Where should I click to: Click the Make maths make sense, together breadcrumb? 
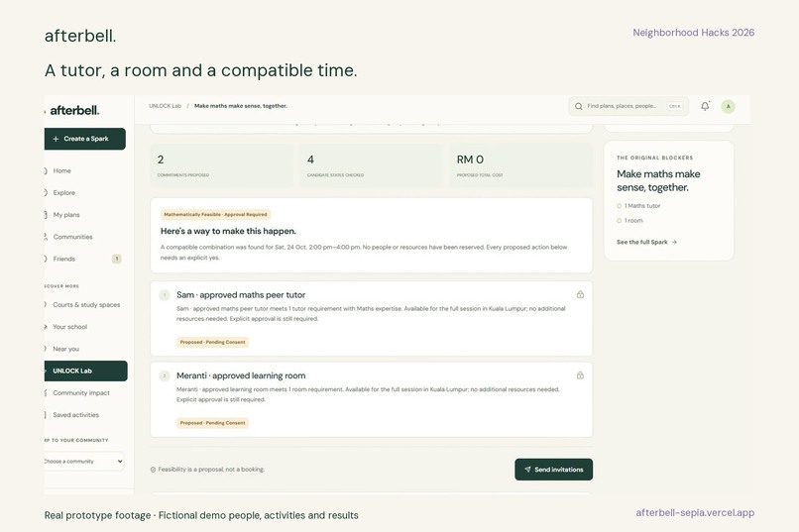click(241, 106)
